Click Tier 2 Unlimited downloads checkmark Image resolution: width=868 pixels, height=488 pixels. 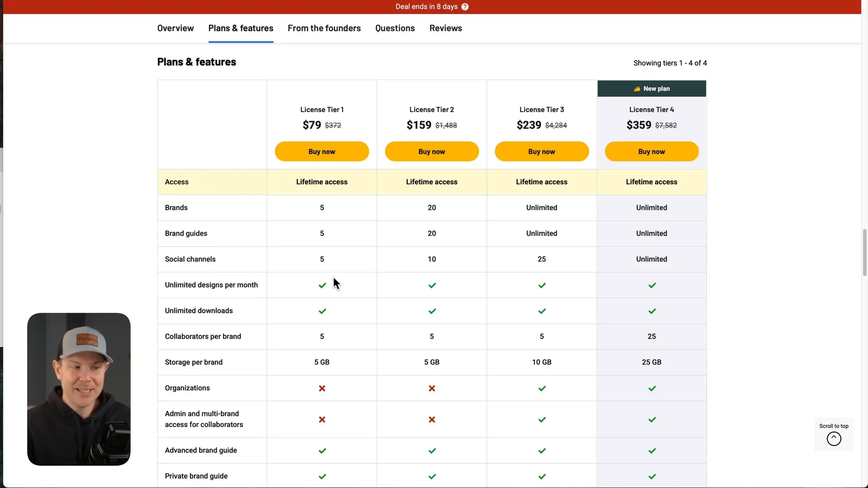click(x=432, y=311)
